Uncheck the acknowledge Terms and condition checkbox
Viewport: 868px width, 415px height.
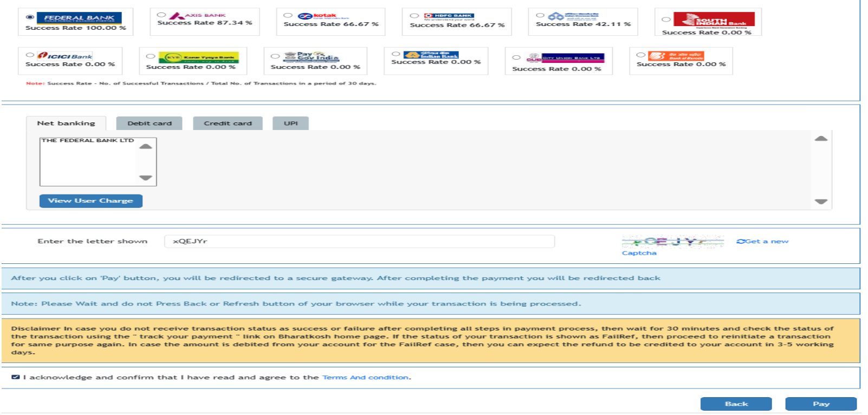click(x=16, y=377)
